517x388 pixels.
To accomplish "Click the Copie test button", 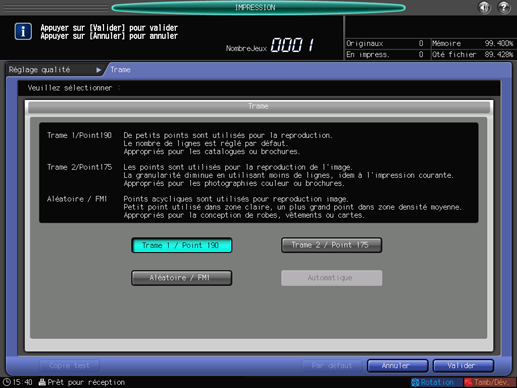I will pyautogui.click(x=69, y=366).
